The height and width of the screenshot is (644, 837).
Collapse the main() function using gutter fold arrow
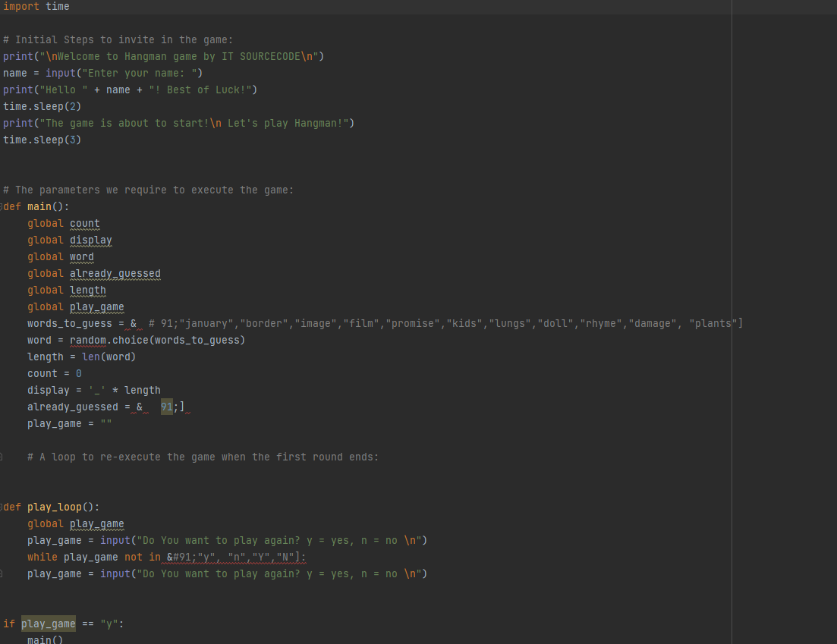tap(2, 206)
